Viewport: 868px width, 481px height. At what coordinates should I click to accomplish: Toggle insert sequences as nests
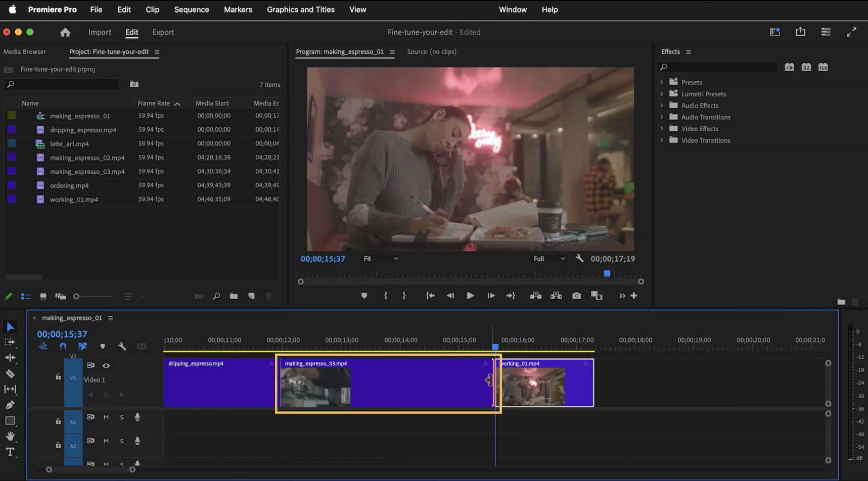point(43,346)
